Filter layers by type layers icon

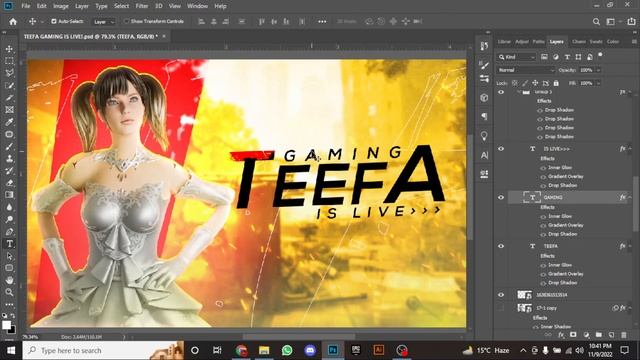[x=567, y=57]
